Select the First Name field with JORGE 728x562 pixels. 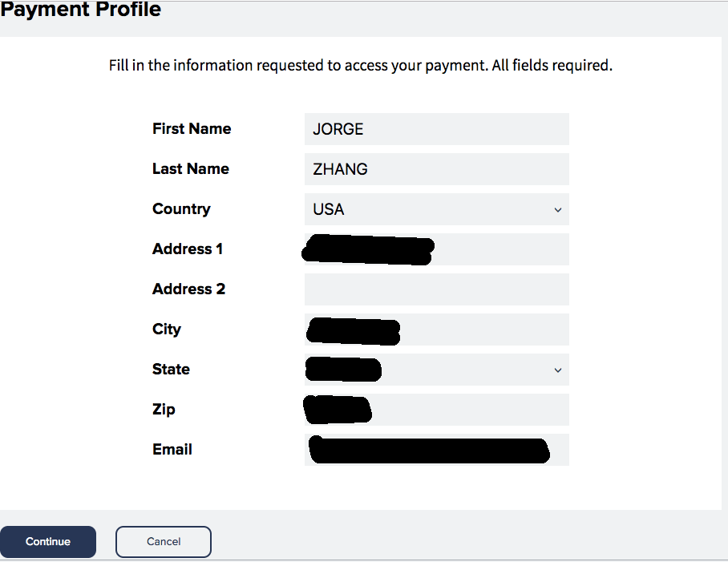coord(436,129)
